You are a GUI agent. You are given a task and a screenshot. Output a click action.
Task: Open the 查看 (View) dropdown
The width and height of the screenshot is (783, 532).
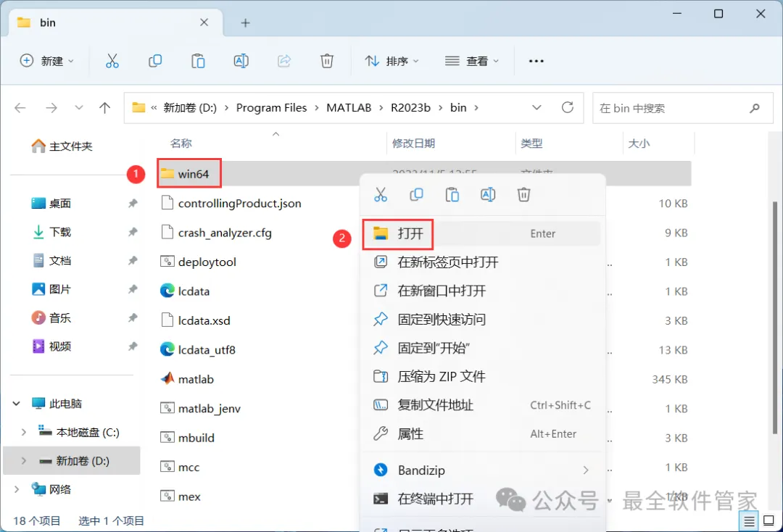(472, 61)
